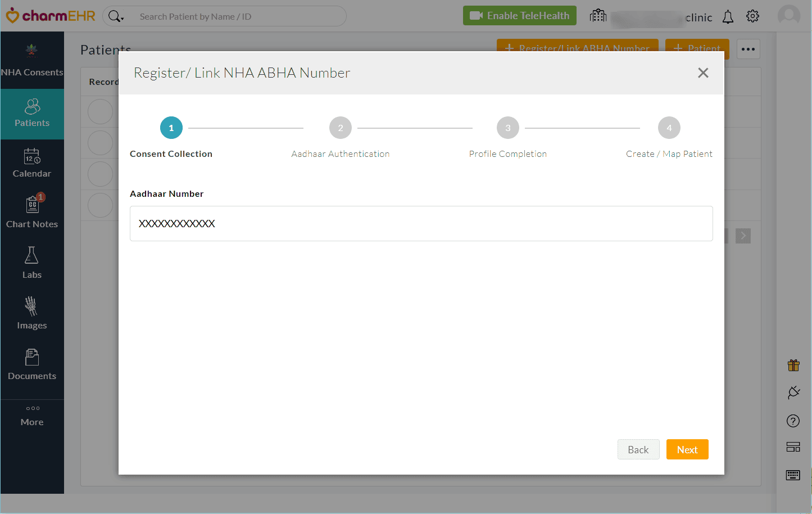View notifications via the bell icon
This screenshot has height=514, width=812.
(x=727, y=16)
